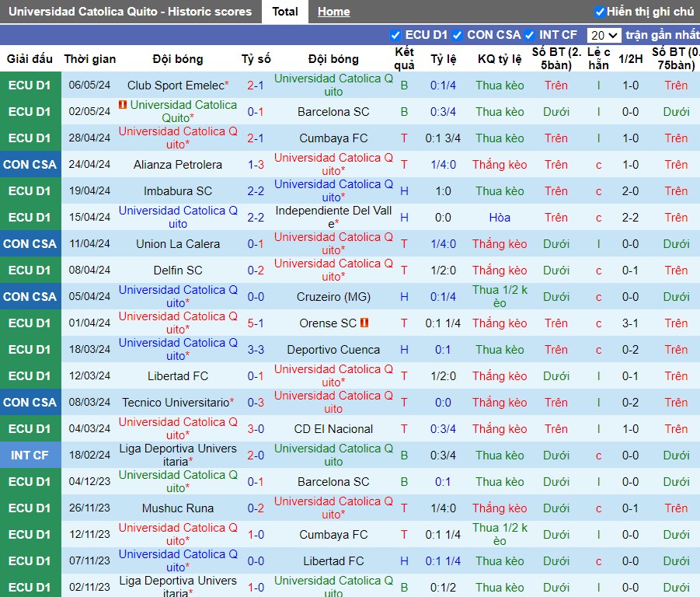Click the Lẻ chẵn column header
This screenshot has height=597, width=700.
599,58
